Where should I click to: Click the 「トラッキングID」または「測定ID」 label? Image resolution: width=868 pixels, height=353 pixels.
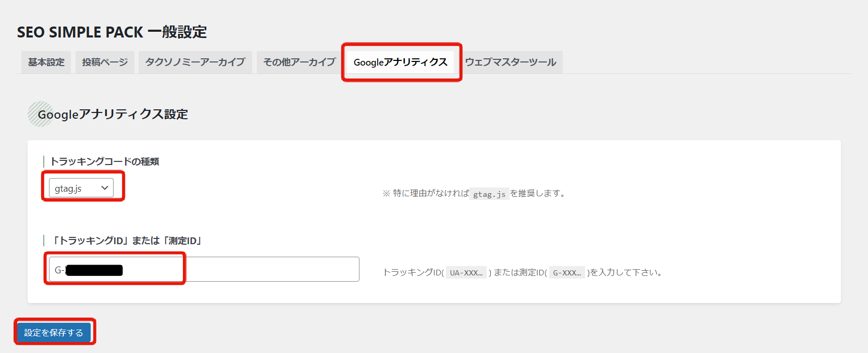pos(127,241)
